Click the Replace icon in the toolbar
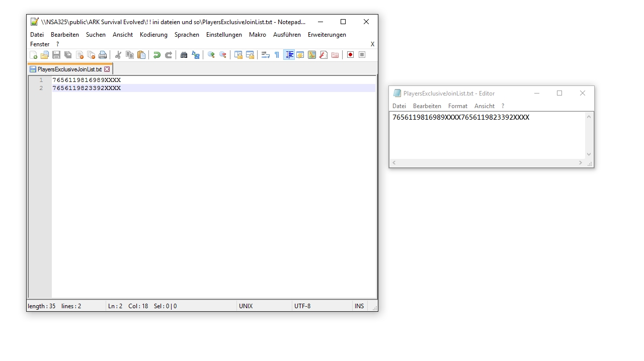This screenshot has width=644, height=361. (x=196, y=55)
